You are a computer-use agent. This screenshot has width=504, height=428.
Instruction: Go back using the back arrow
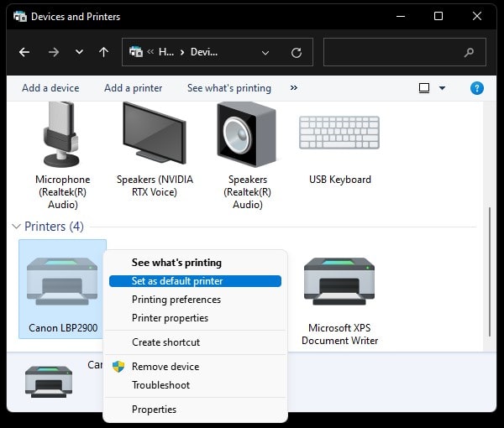24,52
